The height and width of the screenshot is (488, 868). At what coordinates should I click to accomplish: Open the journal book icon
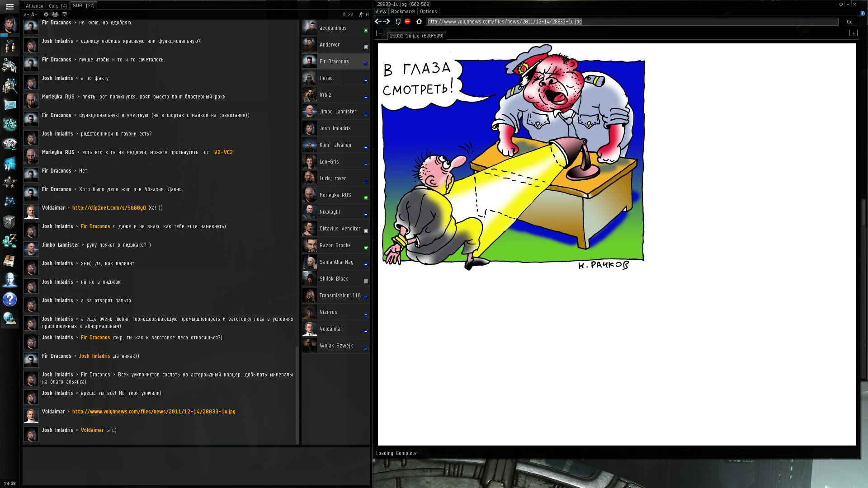9,261
